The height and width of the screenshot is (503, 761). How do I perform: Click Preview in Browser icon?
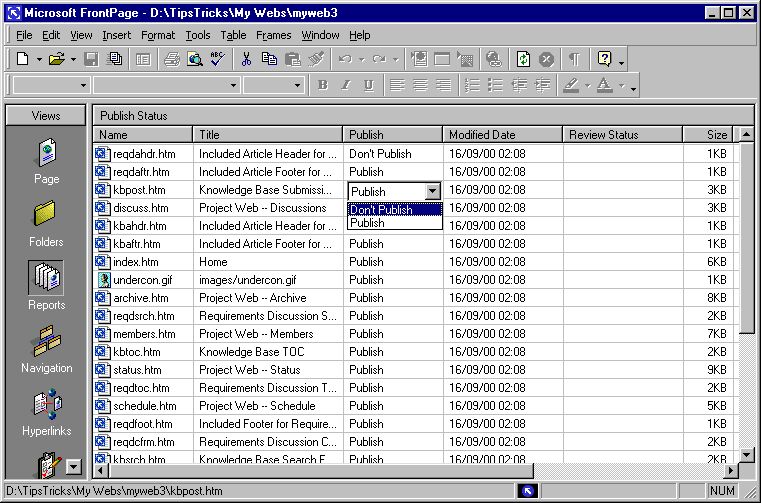pos(195,59)
